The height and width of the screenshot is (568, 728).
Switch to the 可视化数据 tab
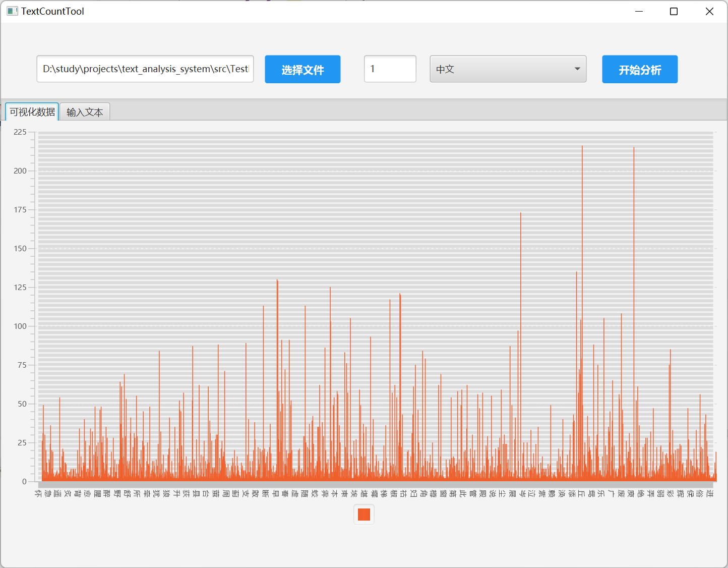pos(32,112)
